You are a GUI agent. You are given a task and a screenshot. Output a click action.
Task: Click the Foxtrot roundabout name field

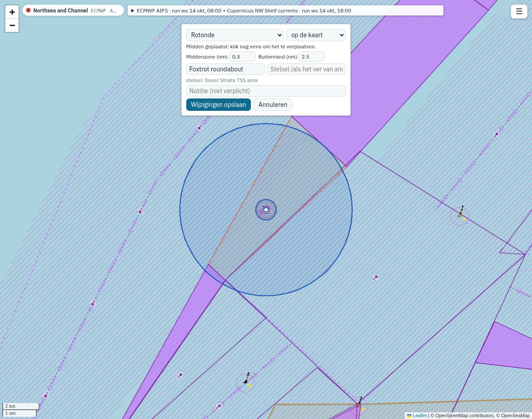[225, 69]
